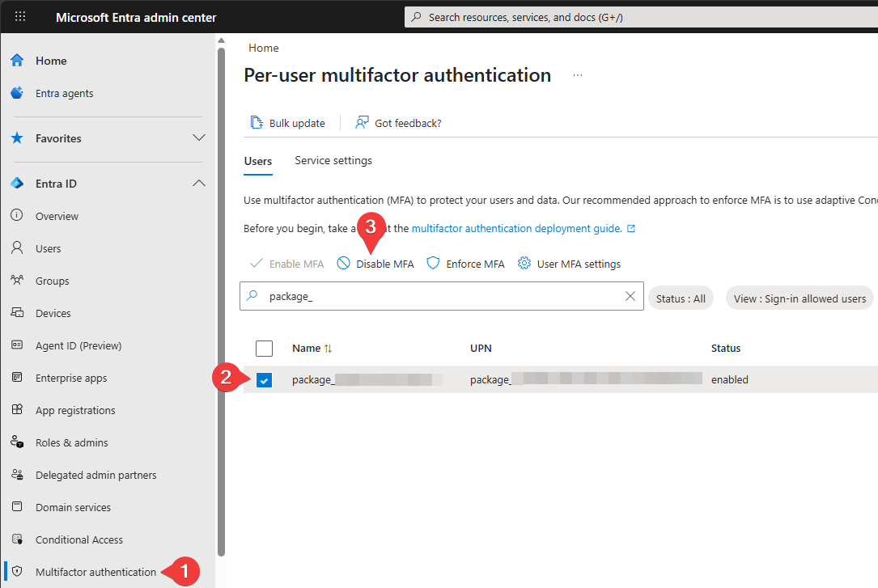Image resolution: width=878 pixels, height=588 pixels.
Task: Click the Disable MFA icon
Action: 345,263
